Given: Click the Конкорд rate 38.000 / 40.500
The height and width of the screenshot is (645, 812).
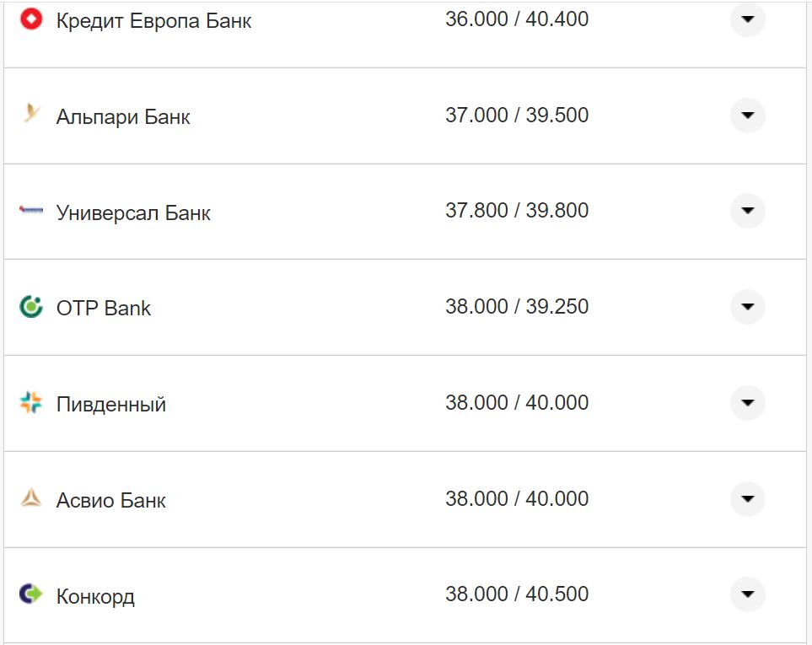Looking at the screenshot, I should coord(517,594).
